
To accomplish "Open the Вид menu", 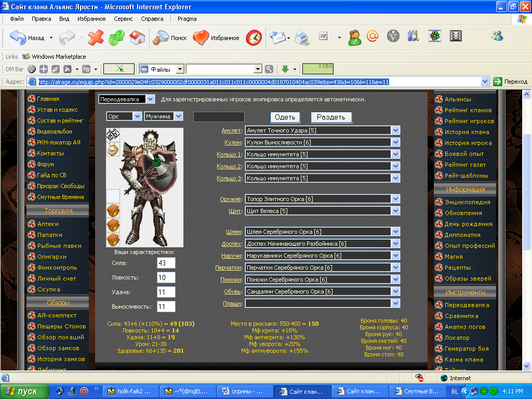I will (64, 19).
